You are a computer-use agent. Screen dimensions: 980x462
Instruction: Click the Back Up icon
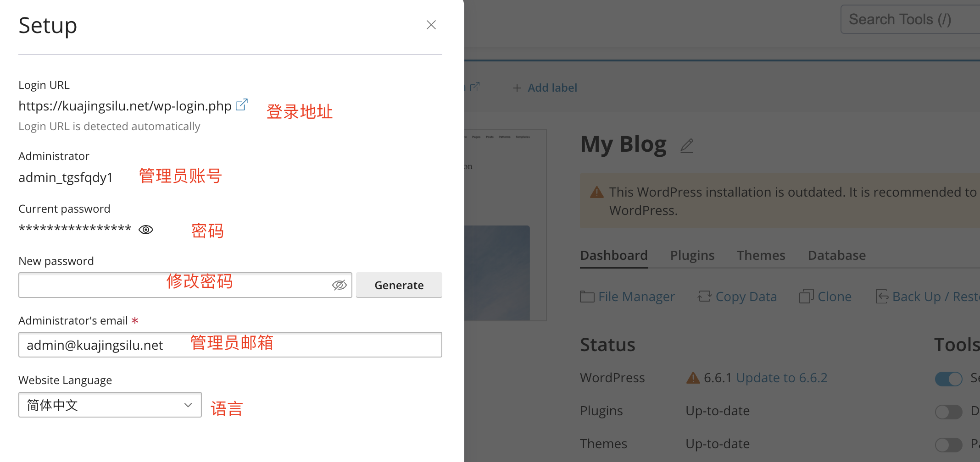point(882,297)
